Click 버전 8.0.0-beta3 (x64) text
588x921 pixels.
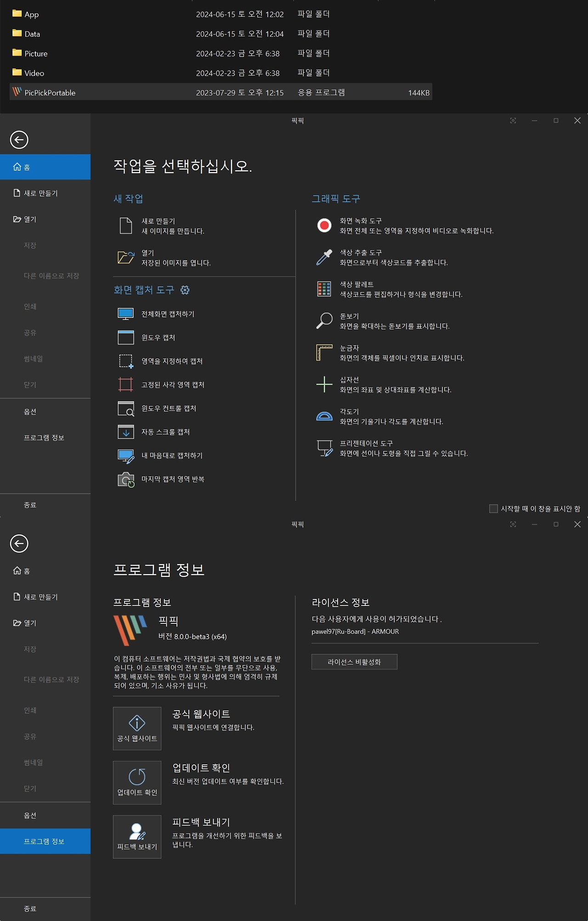tap(192, 637)
